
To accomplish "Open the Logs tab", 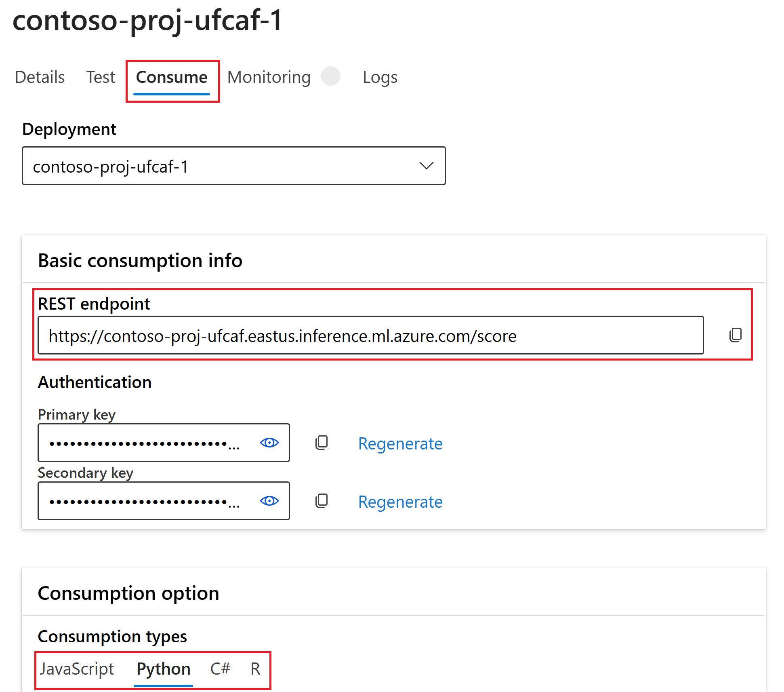I will (380, 77).
